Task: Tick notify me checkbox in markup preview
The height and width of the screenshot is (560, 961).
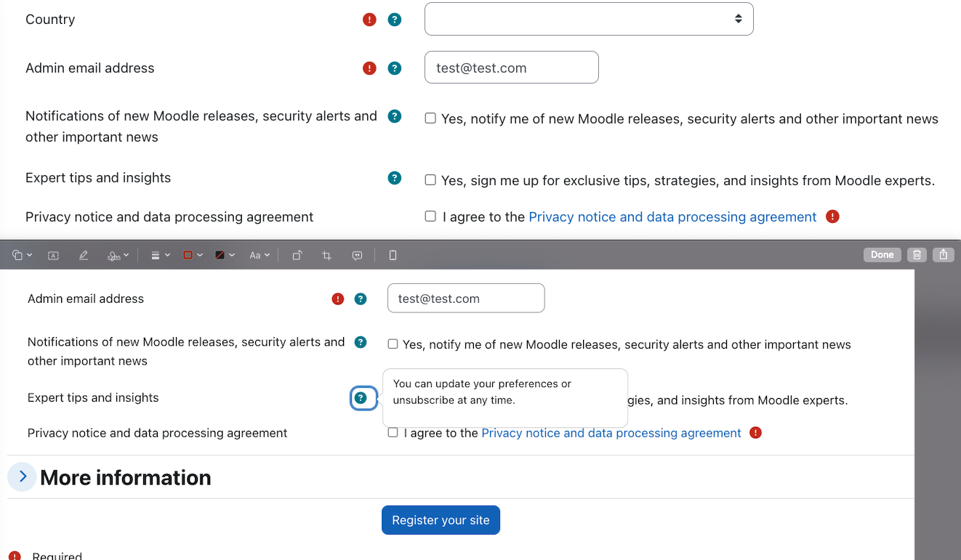Action: pyautogui.click(x=393, y=344)
